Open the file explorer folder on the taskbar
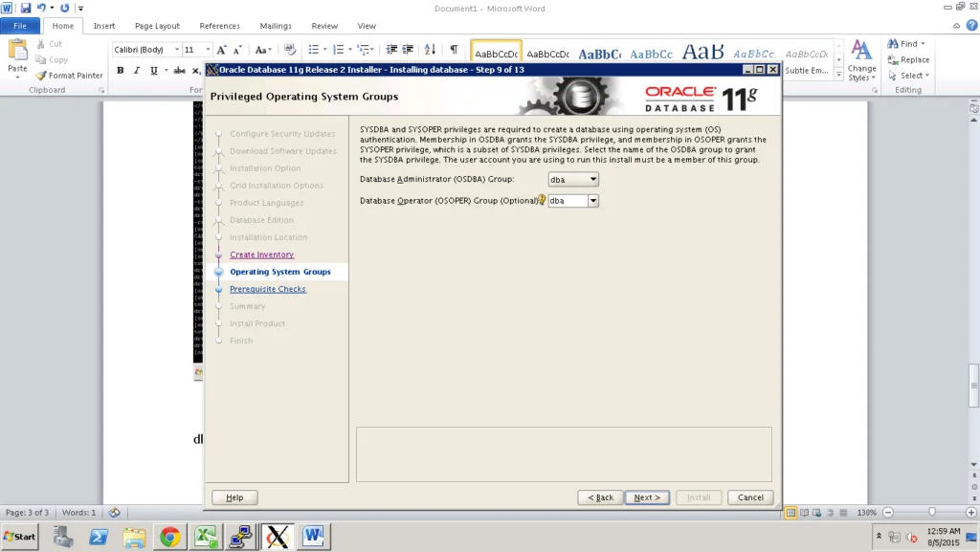Viewport: 980px width, 552px height. [134, 537]
